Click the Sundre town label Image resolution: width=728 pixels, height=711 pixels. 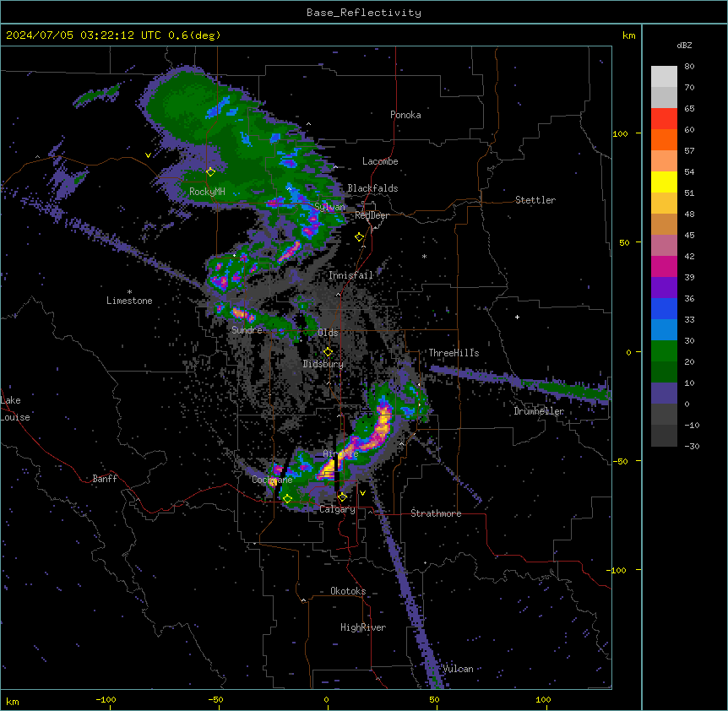click(x=247, y=330)
